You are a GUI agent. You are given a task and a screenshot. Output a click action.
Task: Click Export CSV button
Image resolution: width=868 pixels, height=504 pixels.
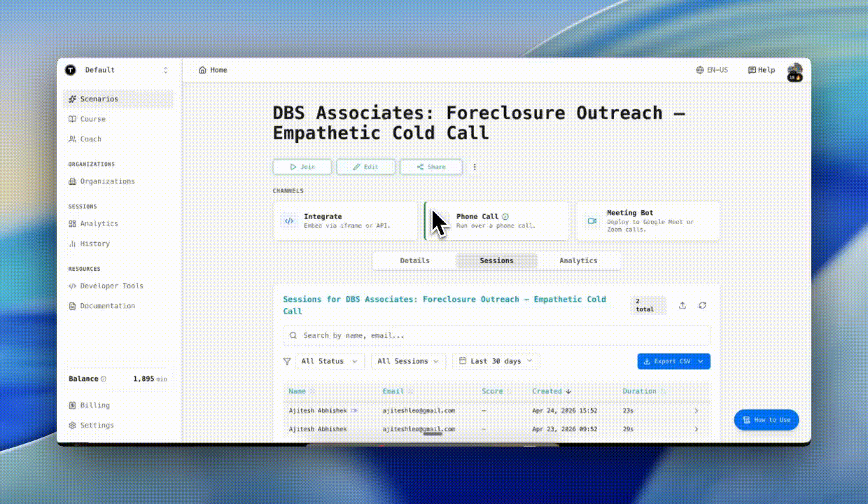(673, 361)
